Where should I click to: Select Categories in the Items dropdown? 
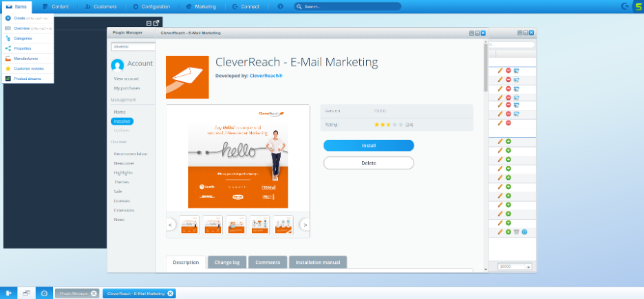[x=28, y=39]
